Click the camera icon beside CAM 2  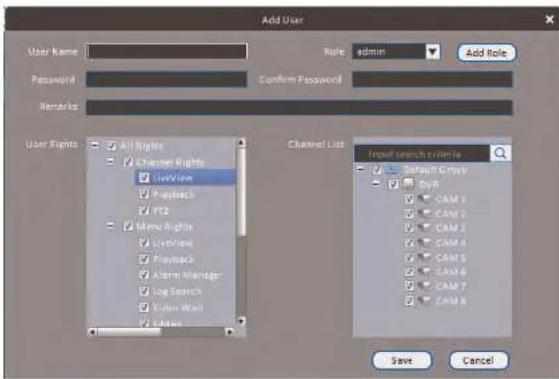[x=424, y=214]
